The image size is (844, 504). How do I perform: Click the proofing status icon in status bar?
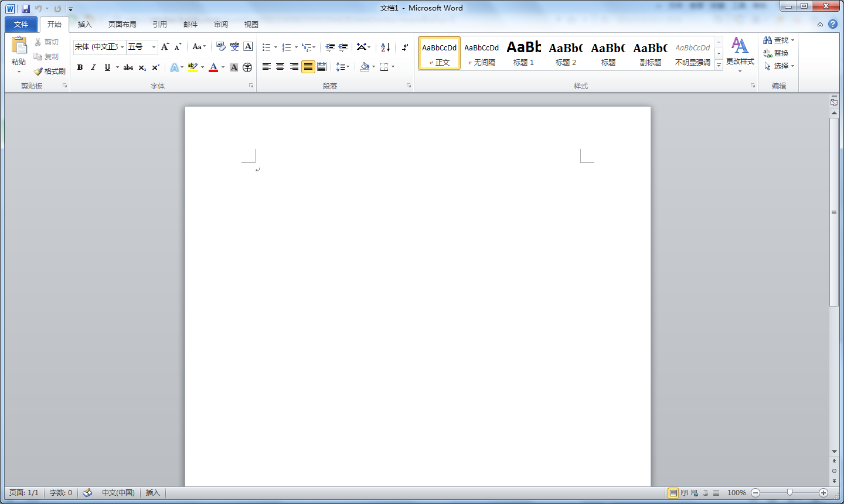[87, 493]
